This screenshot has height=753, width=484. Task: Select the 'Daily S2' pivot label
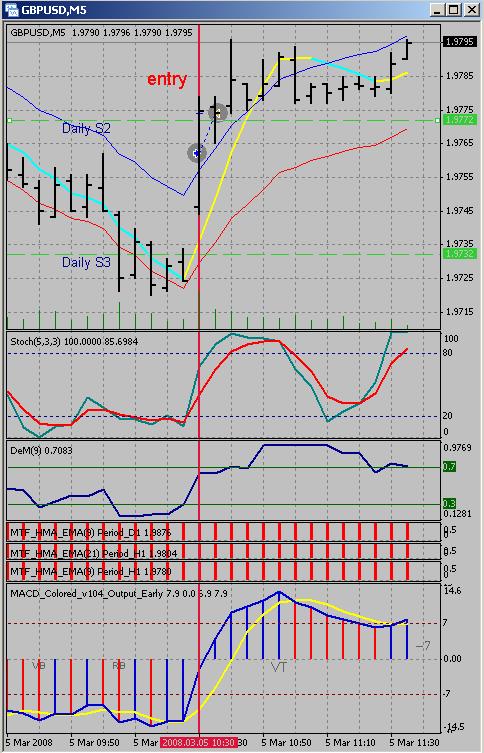[86, 128]
